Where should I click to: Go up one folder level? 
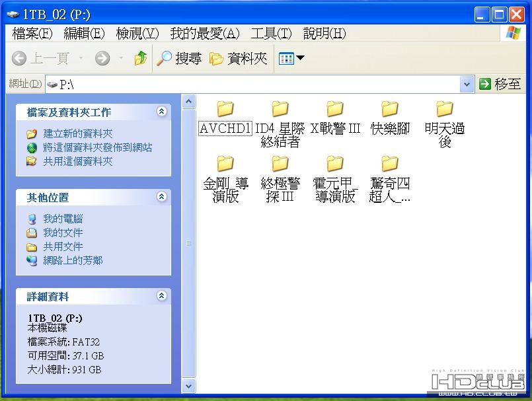tap(141, 58)
